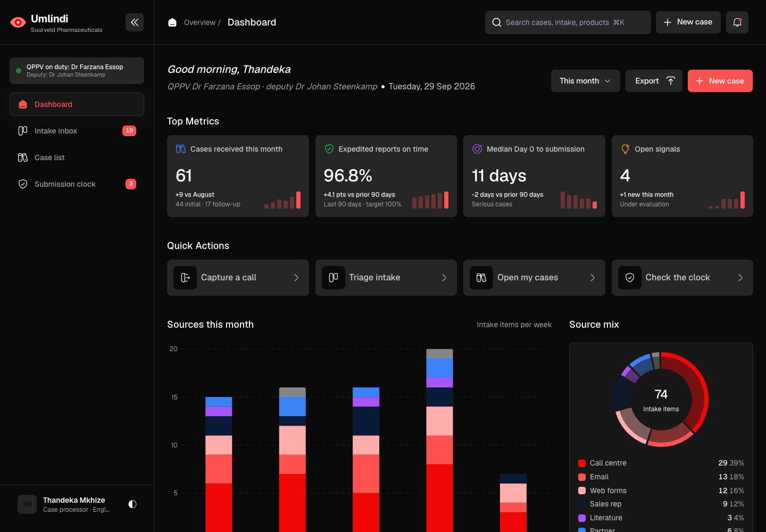Open the Dashboard sidebar item
This screenshot has width=766, height=532.
[77, 104]
